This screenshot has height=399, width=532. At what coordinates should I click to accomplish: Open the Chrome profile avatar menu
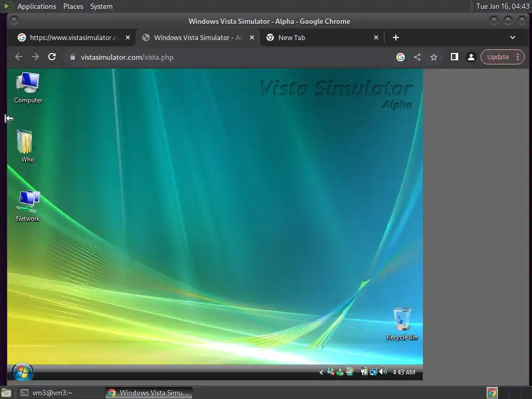click(x=471, y=57)
